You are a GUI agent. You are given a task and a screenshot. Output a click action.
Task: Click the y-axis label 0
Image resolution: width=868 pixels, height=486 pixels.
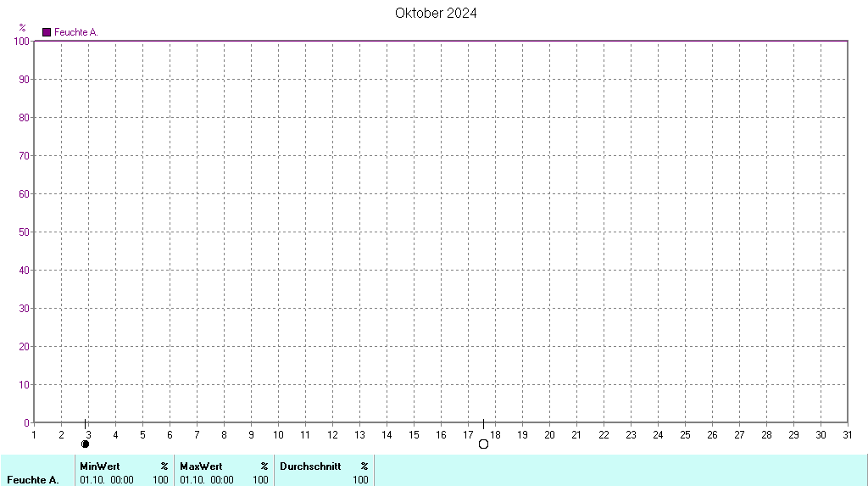coord(26,423)
